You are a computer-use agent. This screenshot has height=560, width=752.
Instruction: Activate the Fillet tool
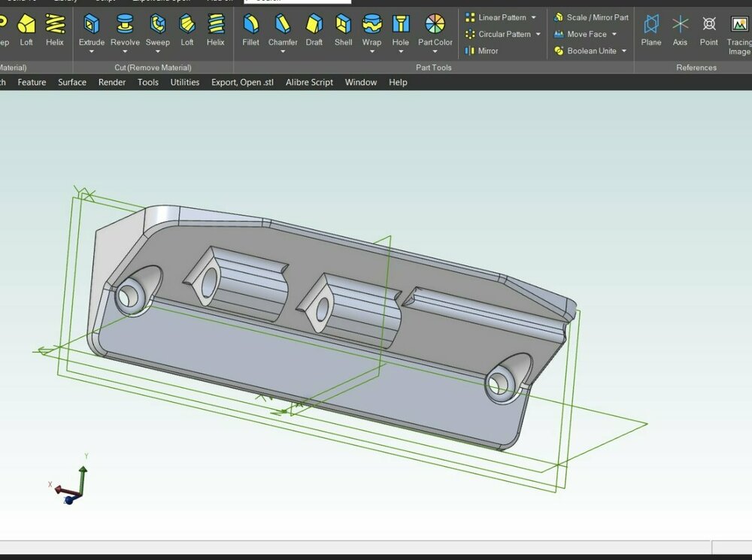[251, 30]
